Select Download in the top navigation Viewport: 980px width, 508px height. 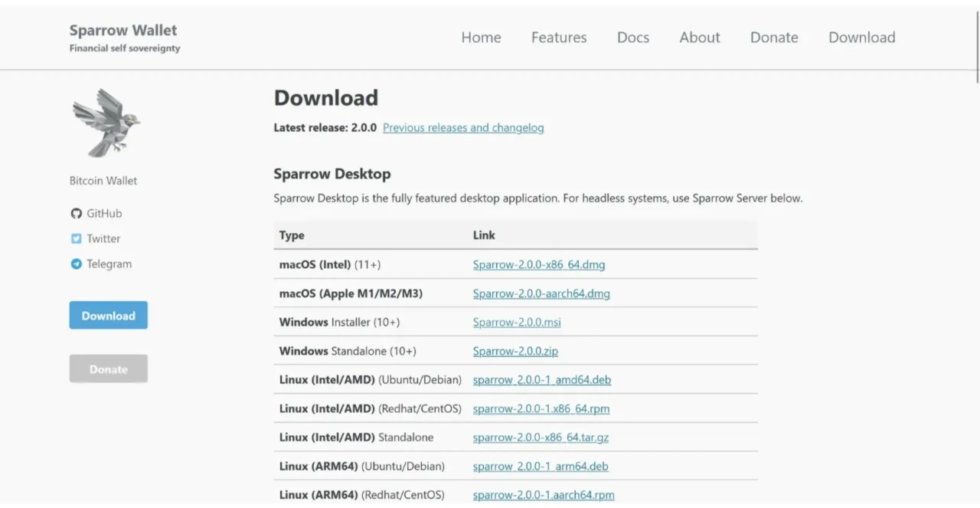coord(861,38)
